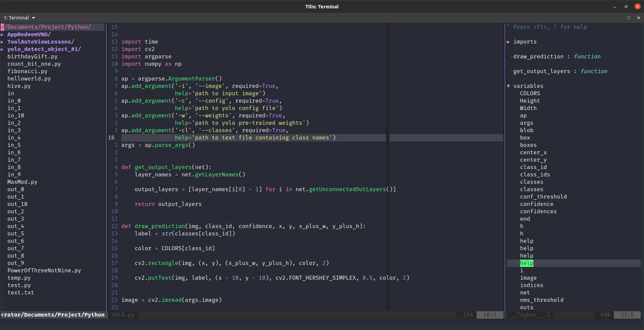
Task: Click the YOLO.py statusline label
Action: [x=123, y=315]
